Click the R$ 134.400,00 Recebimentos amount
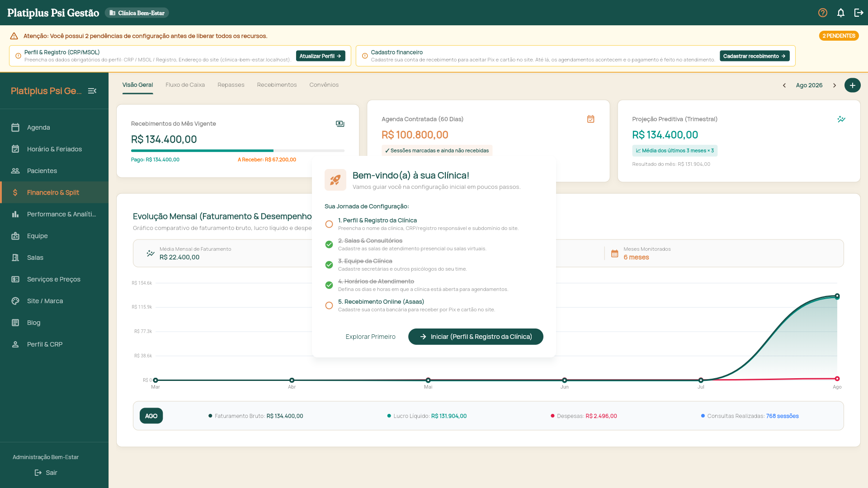The height and width of the screenshot is (488, 868). pyautogui.click(x=164, y=139)
